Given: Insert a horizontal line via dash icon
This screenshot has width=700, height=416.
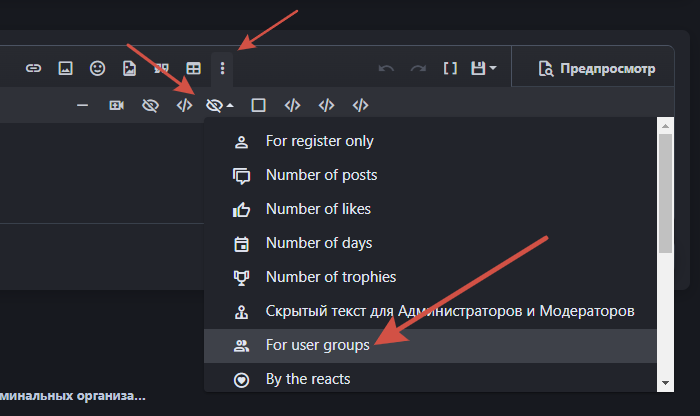Looking at the screenshot, I should point(83,105).
